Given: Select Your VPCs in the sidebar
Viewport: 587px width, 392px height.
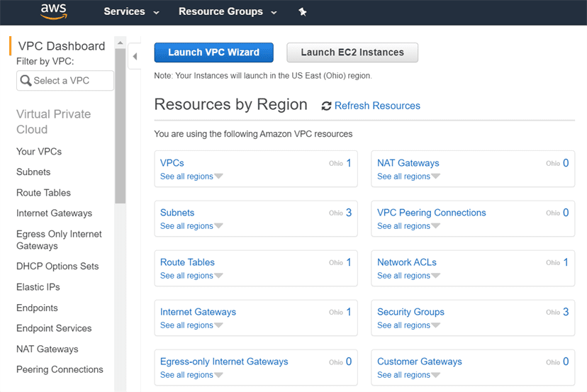Looking at the screenshot, I should [x=39, y=152].
